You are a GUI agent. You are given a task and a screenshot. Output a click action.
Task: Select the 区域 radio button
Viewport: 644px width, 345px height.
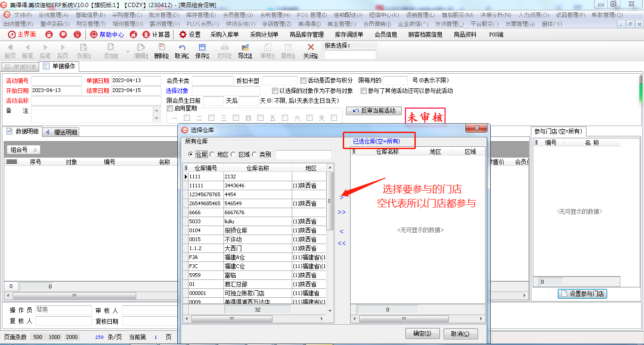(x=233, y=154)
